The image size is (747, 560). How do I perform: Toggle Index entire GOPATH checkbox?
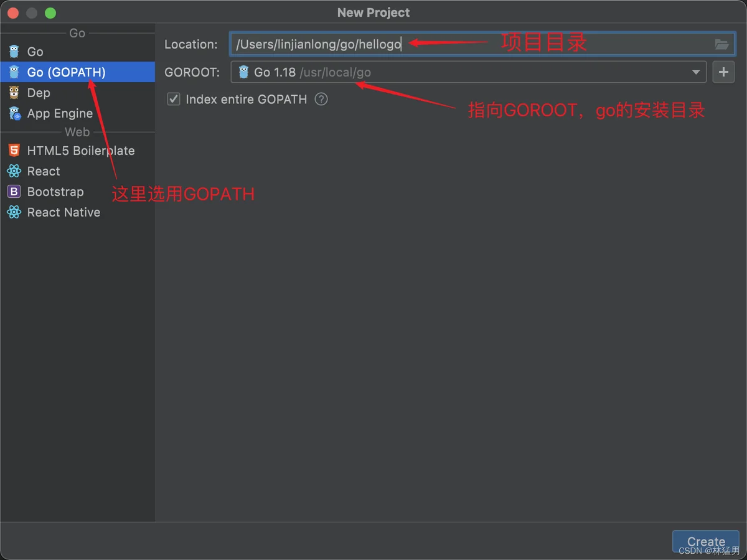(x=174, y=99)
